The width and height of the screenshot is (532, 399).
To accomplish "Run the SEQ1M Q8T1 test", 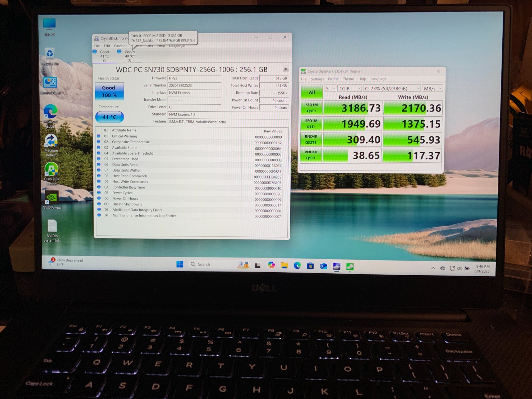I will click(312, 108).
